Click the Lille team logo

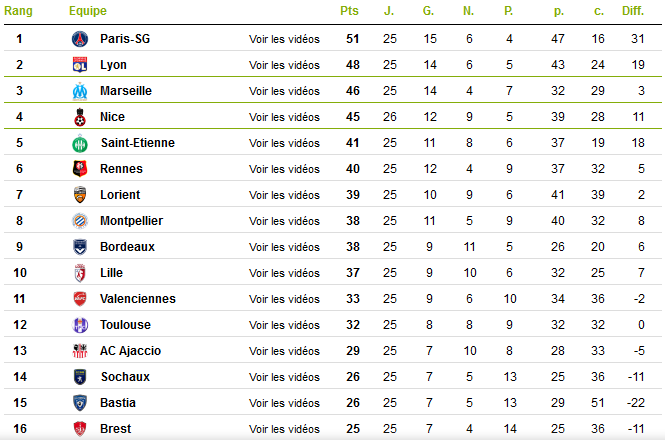pos(80,273)
